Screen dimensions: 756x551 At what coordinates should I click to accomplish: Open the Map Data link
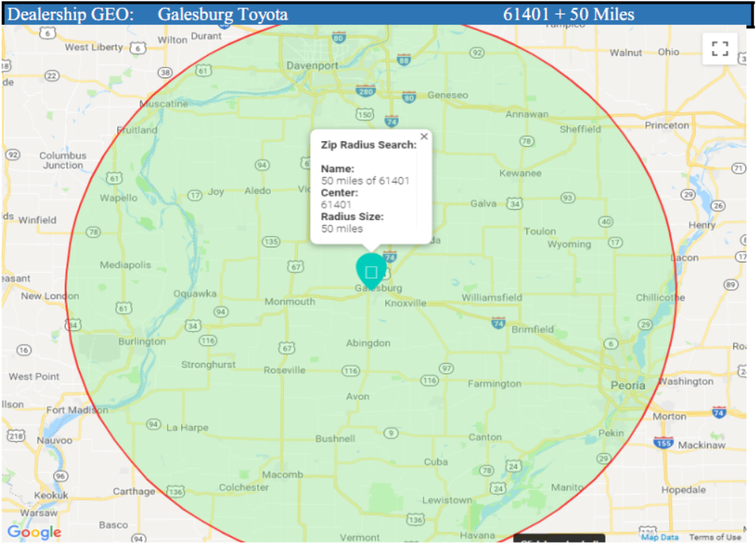[x=659, y=537]
